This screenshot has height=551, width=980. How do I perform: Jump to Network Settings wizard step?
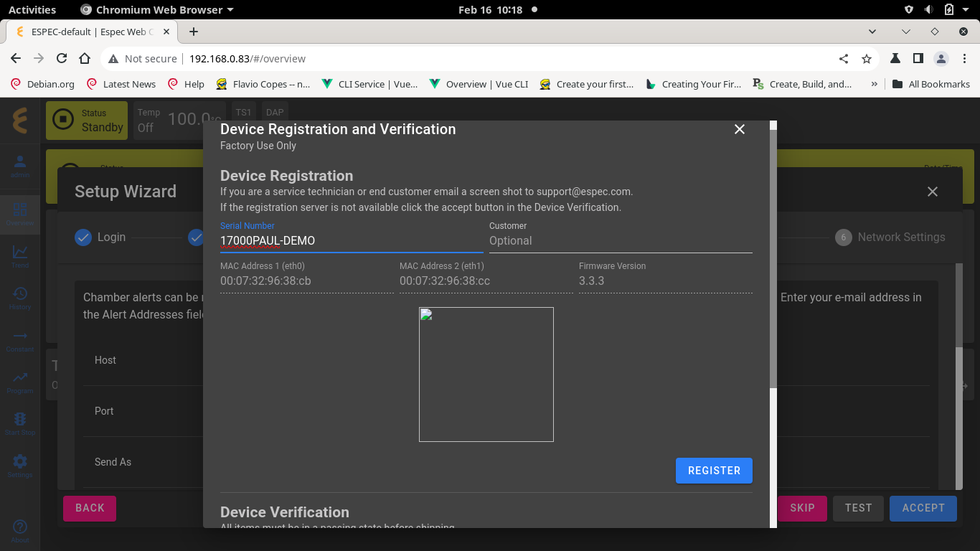890,237
